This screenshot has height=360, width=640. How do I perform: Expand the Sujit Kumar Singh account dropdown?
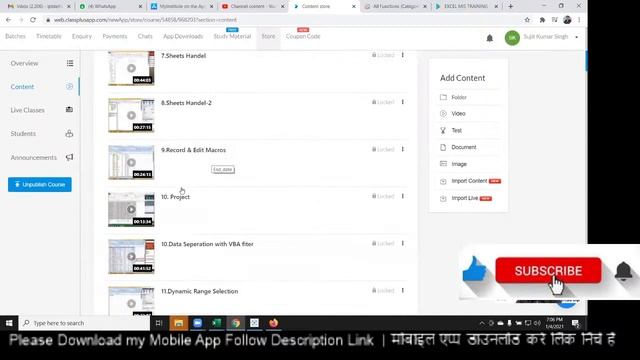pos(576,37)
